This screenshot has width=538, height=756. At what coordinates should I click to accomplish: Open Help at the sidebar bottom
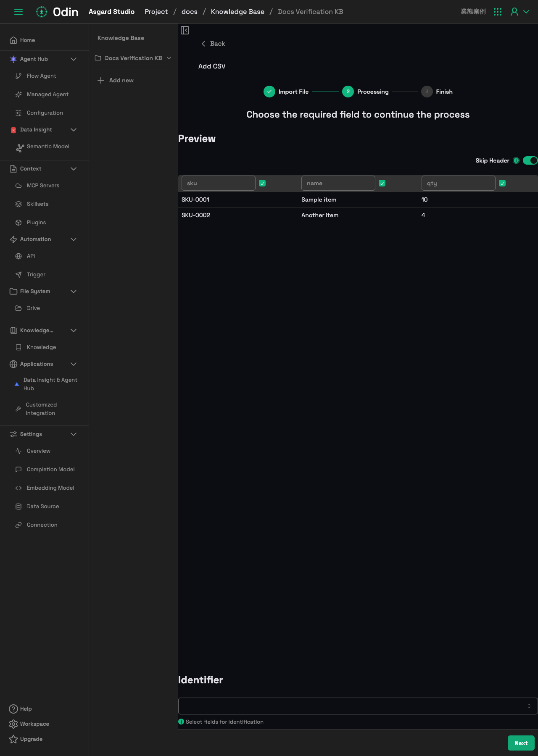point(21,709)
